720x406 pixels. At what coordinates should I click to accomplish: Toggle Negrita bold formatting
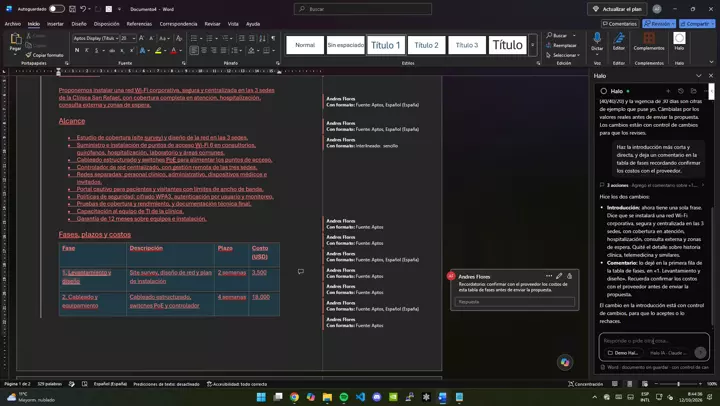(77, 51)
